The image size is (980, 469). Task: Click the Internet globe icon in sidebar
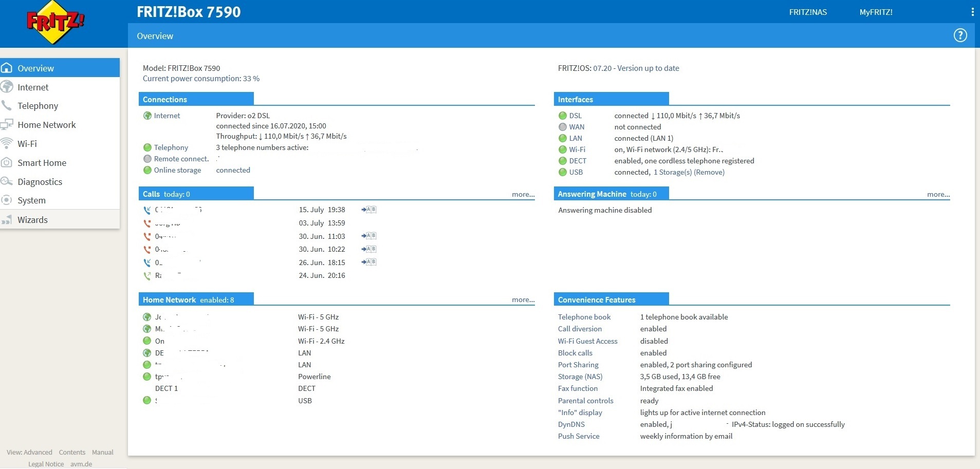(x=7, y=87)
